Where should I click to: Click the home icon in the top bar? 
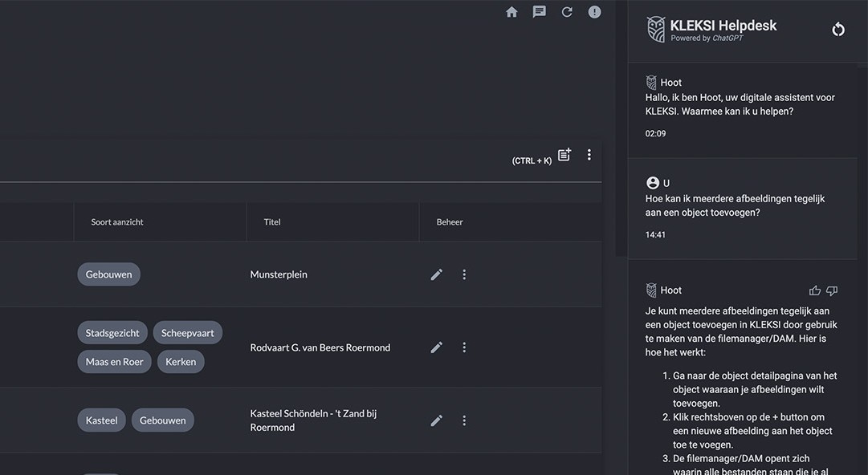pyautogui.click(x=511, y=11)
